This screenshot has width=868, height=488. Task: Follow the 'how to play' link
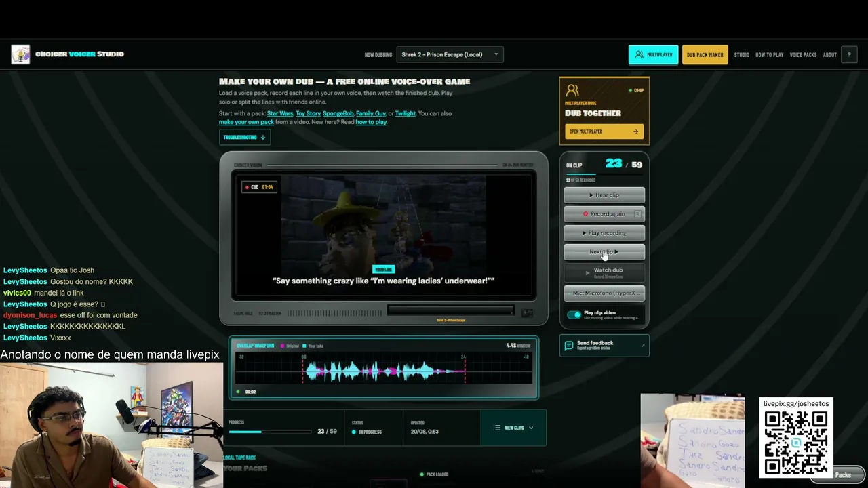[371, 122]
